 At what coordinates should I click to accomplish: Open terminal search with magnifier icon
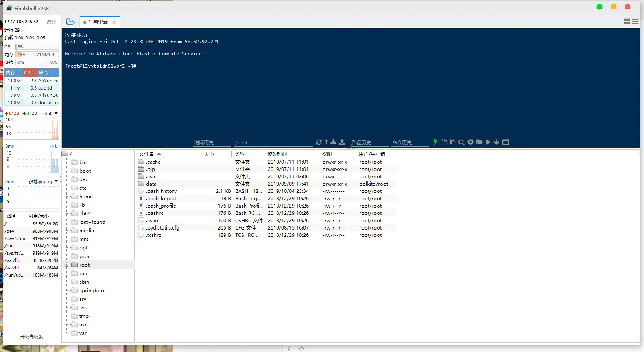tap(461, 142)
